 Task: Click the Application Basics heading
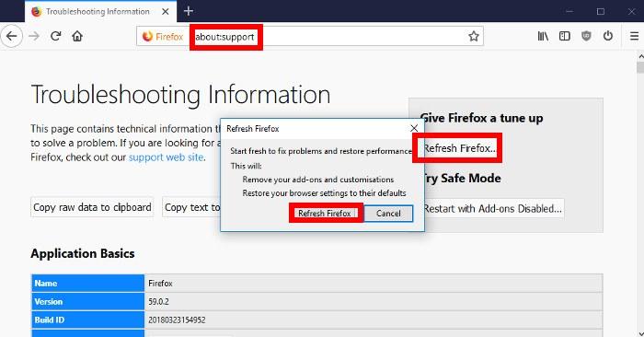[83, 253]
